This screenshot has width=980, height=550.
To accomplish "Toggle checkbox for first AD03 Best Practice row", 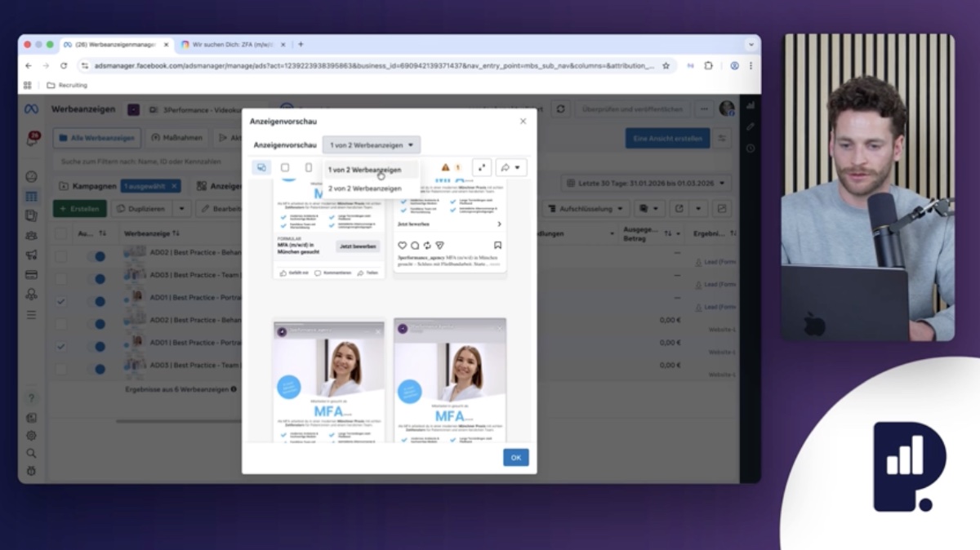I will [x=60, y=278].
